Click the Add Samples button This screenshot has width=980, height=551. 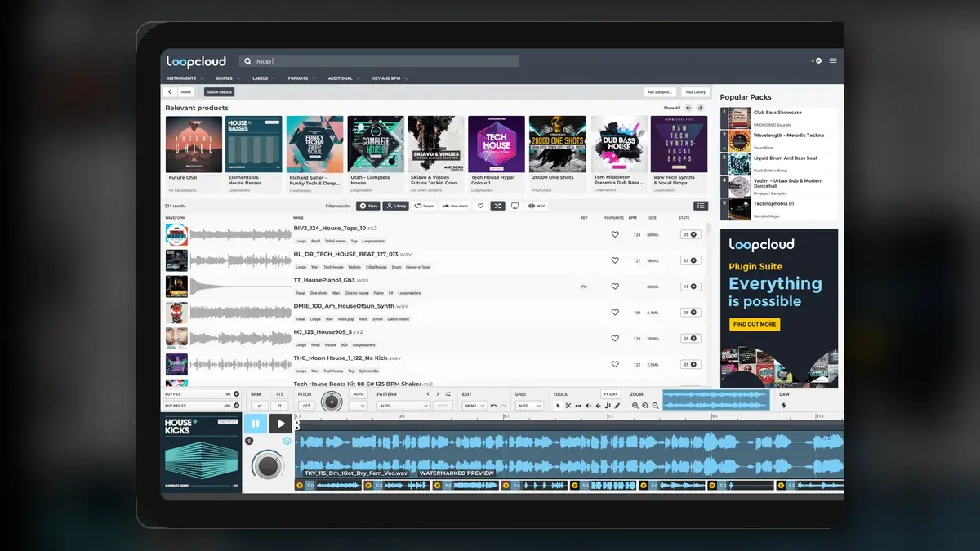coord(660,92)
